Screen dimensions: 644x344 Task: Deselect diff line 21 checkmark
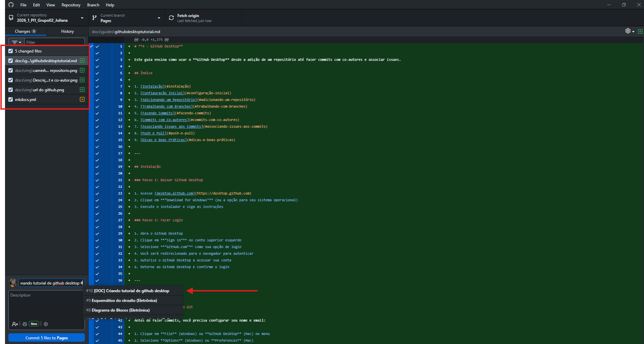pos(97,180)
